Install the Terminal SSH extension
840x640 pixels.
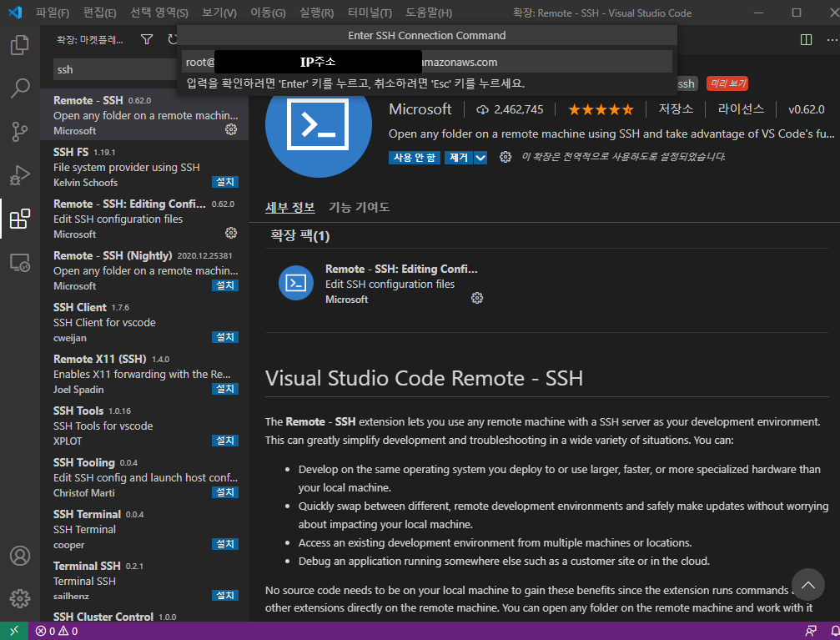[225, 595]
